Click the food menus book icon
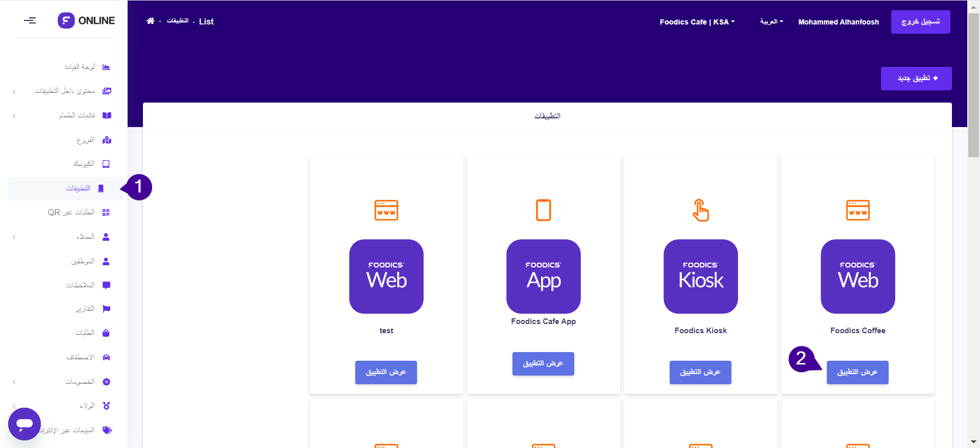Viewport: 980px width, 448px height. (x=106, y=115)
